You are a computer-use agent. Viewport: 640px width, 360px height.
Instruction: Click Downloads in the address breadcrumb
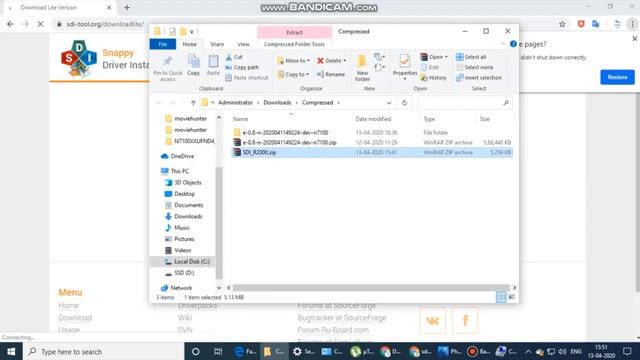pyautogui.click(x=277, y=102)
